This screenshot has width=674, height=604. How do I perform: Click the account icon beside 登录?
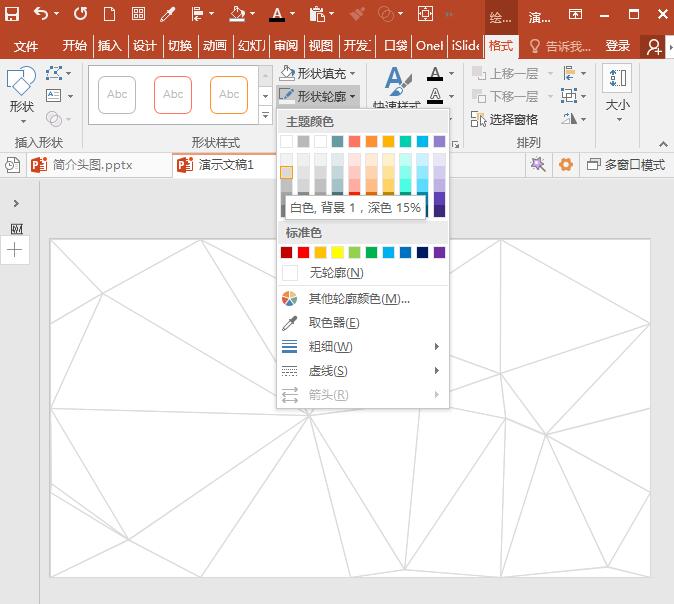tap(655, 46)
